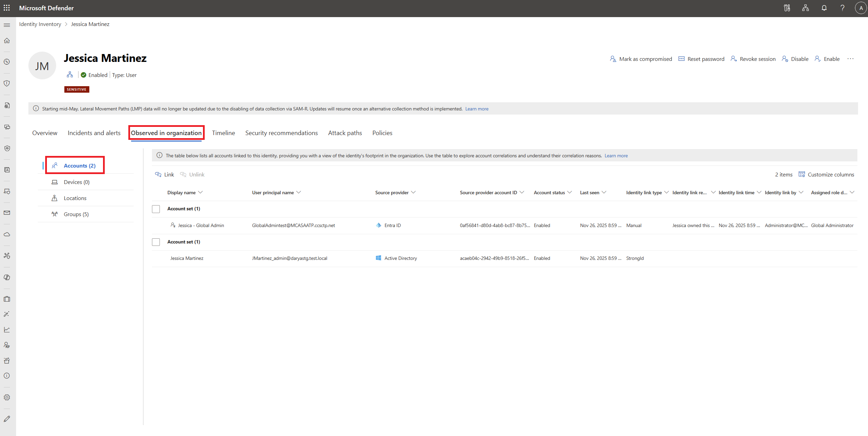868x436 pixels.
Task: Open notifications bell in header
Action: [x=824, y=8]
